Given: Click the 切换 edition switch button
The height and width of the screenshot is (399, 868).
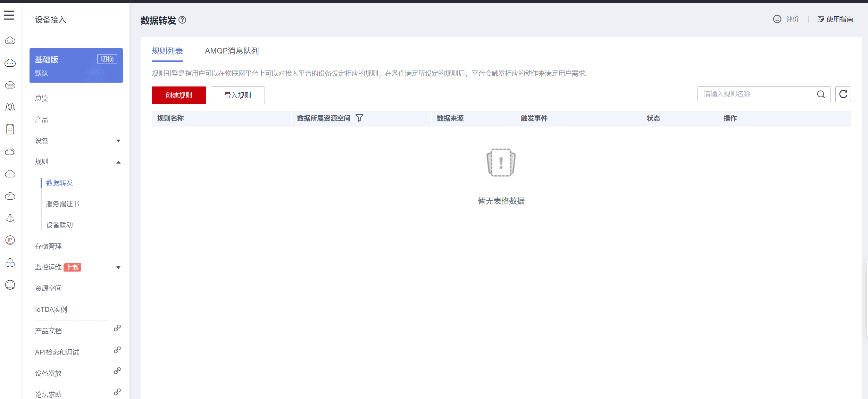Looking at the screenshot, I should [107, 59].
